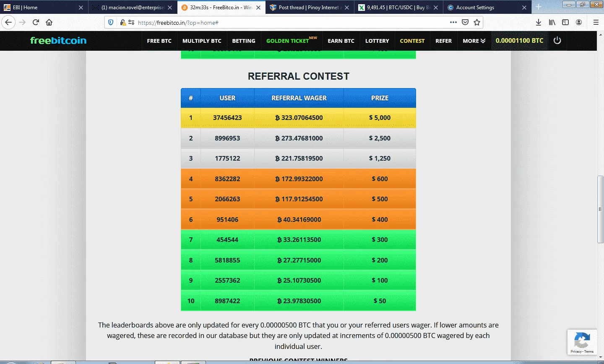This screenshot has height=364, width=604.
Task: Click the USER column header
Action: pyautogui.click(x=227, y=98)
